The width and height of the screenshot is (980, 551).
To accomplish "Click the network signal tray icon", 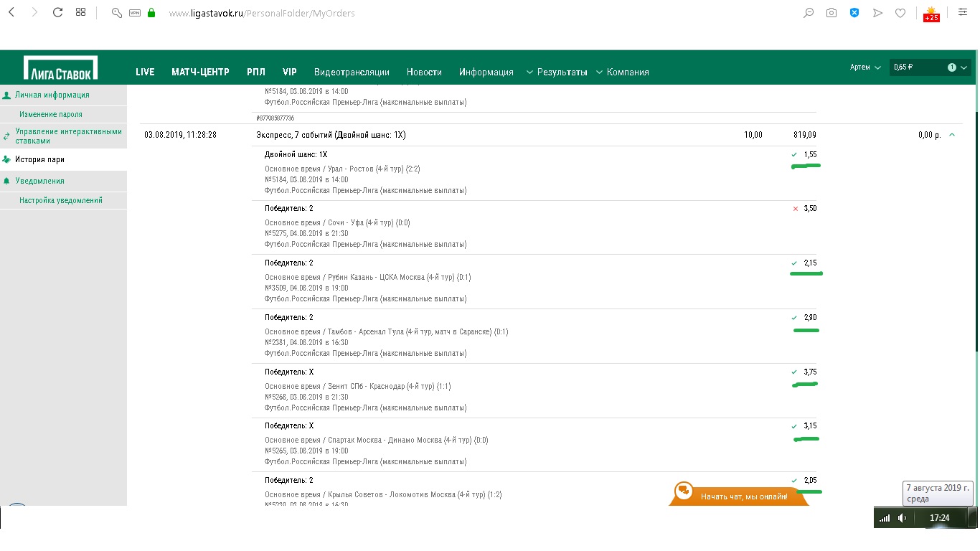I will coord(885,517).
